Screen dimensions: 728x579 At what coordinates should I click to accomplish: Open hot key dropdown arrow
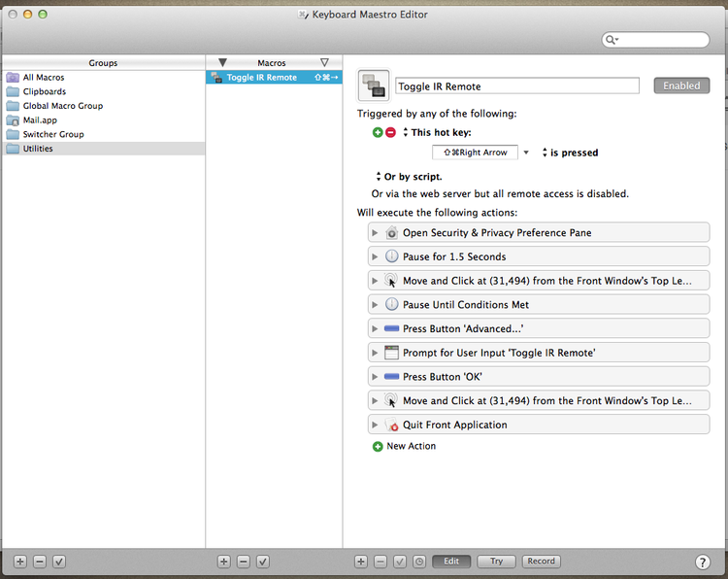526,153
